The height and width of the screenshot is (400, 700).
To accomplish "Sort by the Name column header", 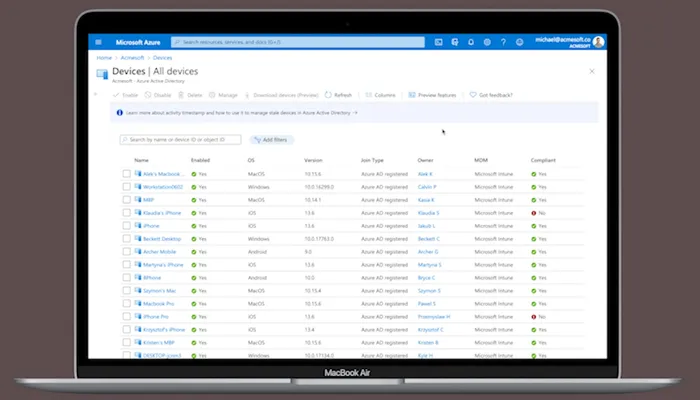I will [x=142, y=160].
